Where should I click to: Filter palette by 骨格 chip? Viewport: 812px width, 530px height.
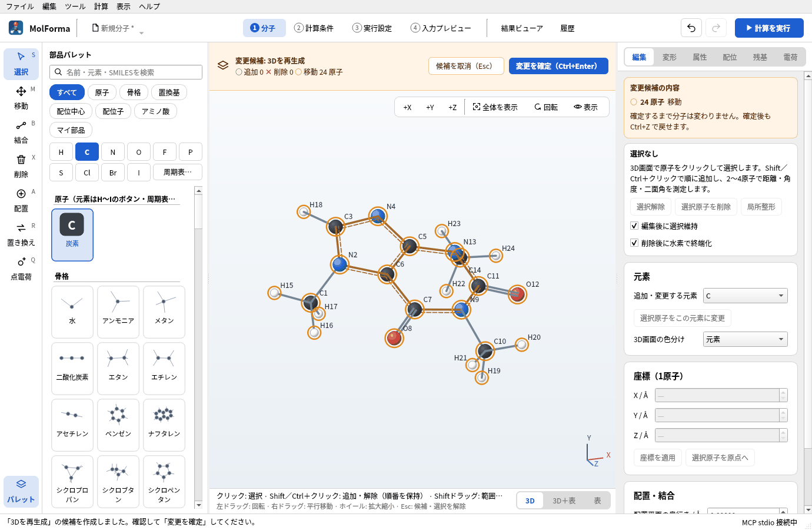coord(134,92)
